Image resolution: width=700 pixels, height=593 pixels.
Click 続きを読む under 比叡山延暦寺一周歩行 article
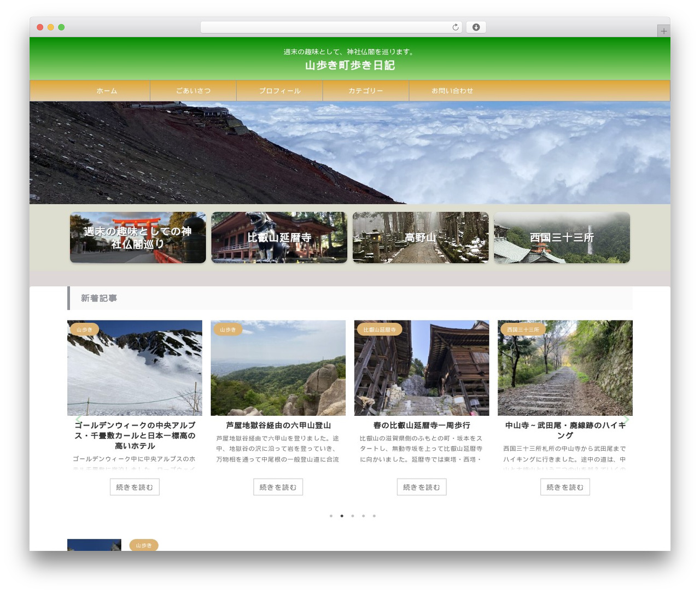pos(422,487)
